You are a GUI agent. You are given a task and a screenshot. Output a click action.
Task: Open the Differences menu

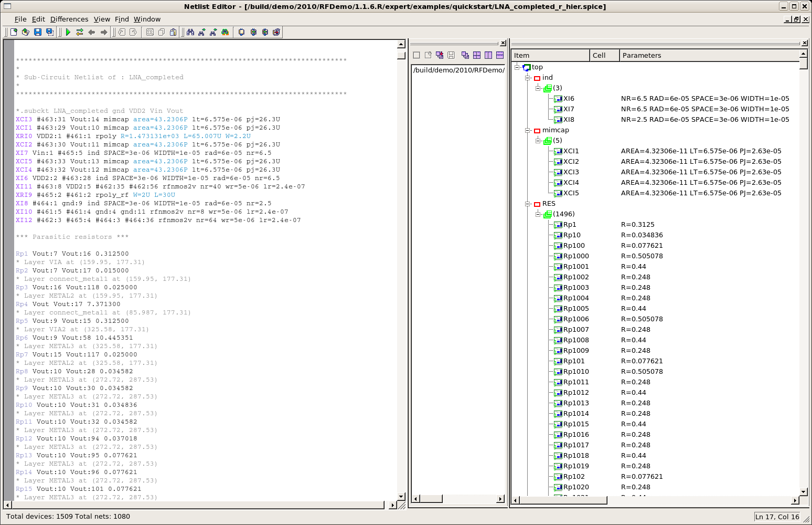click(x=69, y=19)
